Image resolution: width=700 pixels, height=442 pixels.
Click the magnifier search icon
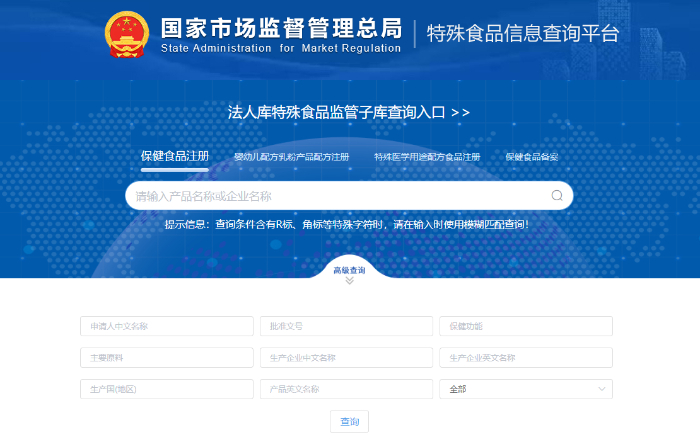pyautogui.click(x=557, y=196)
